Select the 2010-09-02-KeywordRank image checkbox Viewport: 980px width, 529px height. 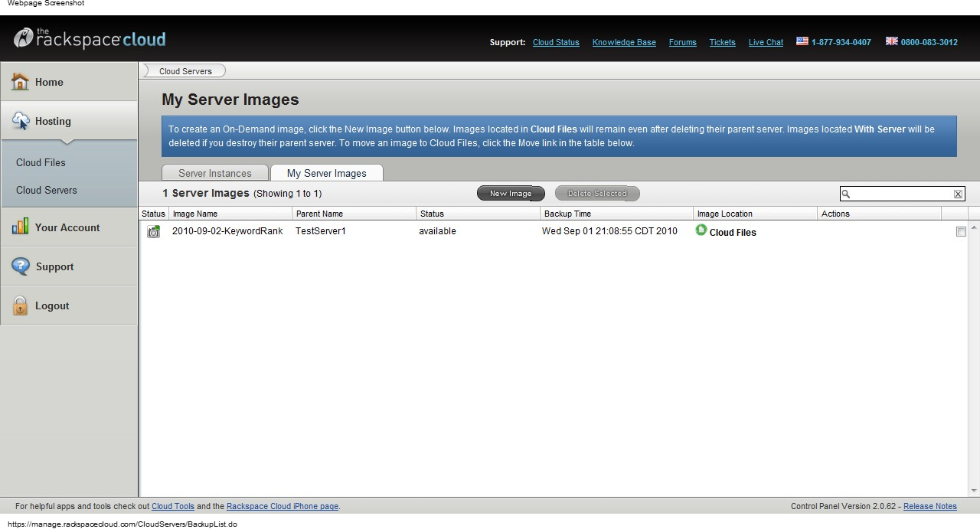(x=961, y=231)
